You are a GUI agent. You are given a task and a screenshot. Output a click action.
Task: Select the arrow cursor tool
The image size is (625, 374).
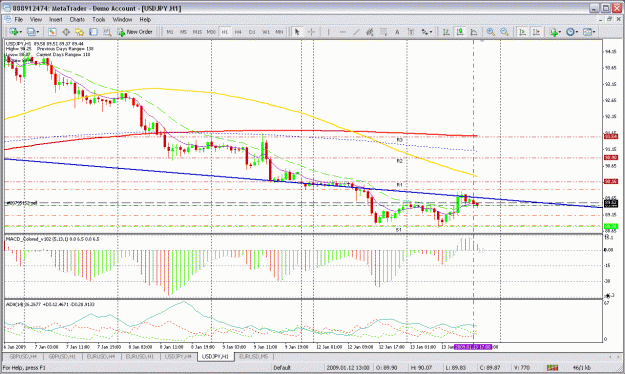click(297, 32)
